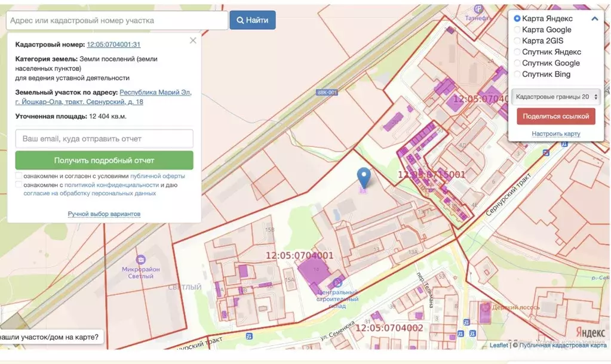Open the Кадастровые границы 20 dropdown

pyautogui.click(x=556, y=97)
